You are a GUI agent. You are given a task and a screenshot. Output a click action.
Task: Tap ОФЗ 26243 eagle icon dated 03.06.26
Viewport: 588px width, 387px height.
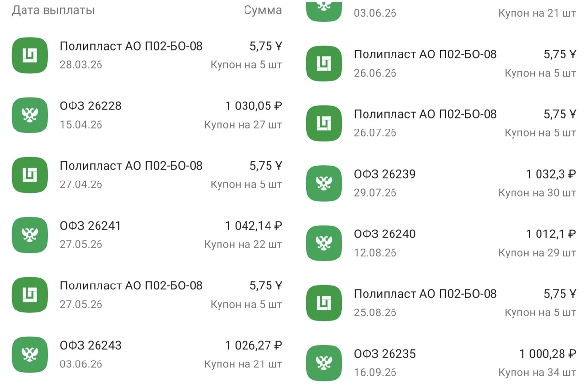pos(30,355)
